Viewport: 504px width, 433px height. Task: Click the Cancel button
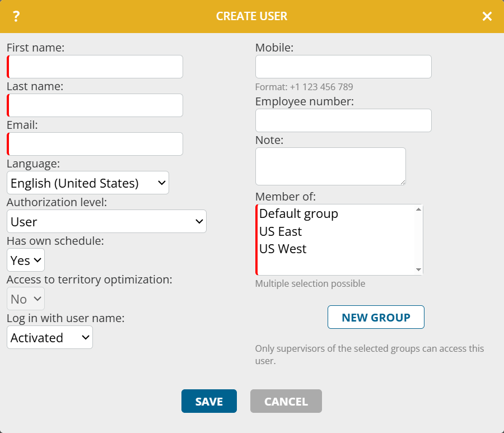click(286, 401)
